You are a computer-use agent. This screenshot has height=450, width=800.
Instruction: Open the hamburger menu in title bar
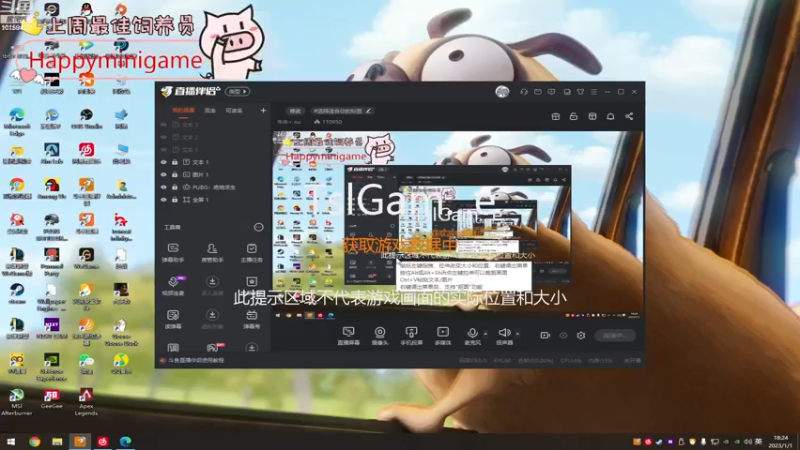tap(594, 92)
